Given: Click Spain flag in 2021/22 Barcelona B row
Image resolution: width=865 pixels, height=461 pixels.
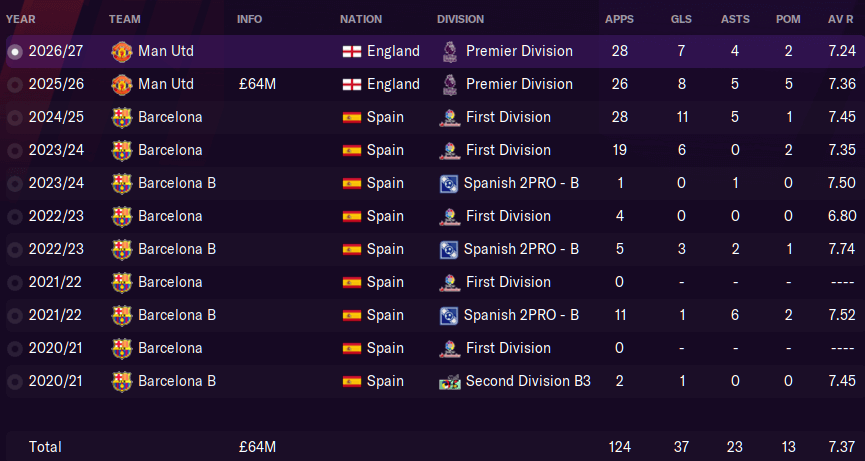Looking at the screenshot, I should [x=352, y=315].
